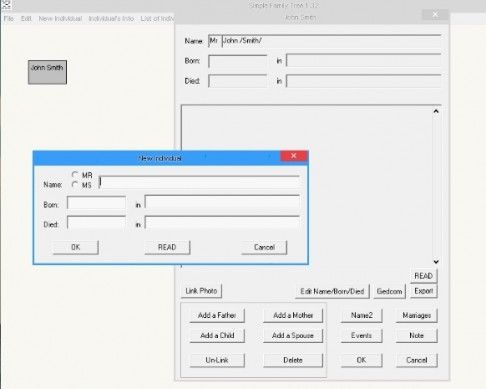The height and width of the screenshot is (389, 486).
Task: Click the Events button
Action: pyautogui.click(x=362, y=335)
